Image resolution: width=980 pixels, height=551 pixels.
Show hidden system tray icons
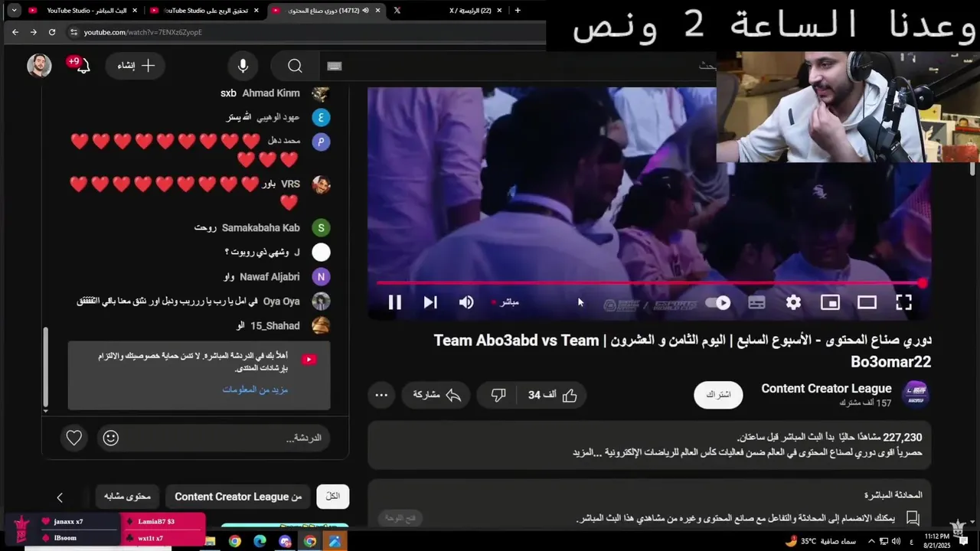[x=872, y=541]
